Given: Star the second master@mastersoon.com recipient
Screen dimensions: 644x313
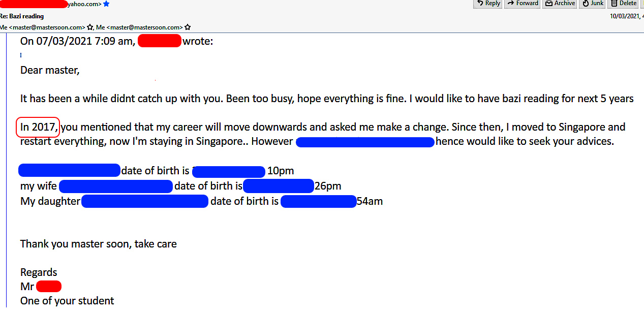Looking at the screenshot, I should pyautogui.click(x=188, y=27).
